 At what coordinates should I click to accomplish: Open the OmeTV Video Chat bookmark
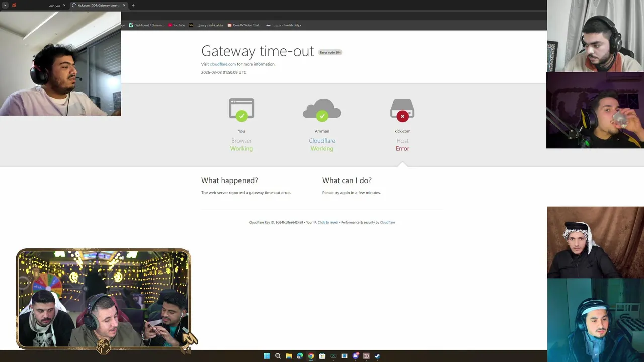pos(244,25)
